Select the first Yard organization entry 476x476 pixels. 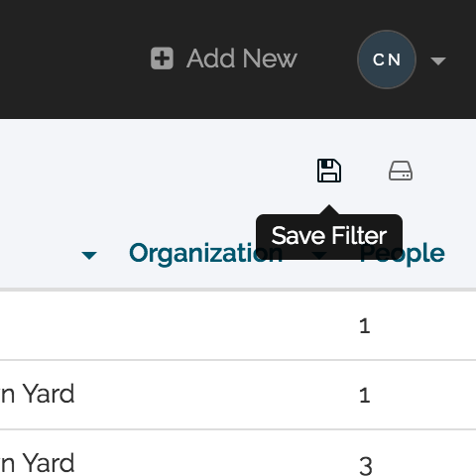pyautogui.click(x=38, y=394)
